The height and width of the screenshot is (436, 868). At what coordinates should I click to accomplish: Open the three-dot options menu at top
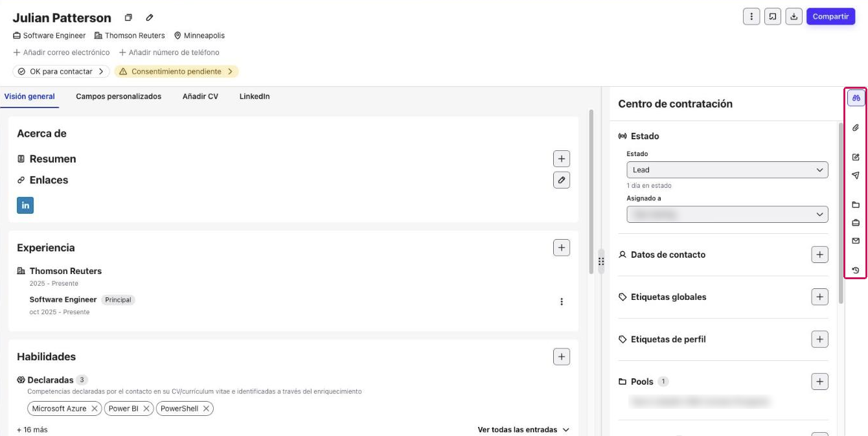point(751,17)
